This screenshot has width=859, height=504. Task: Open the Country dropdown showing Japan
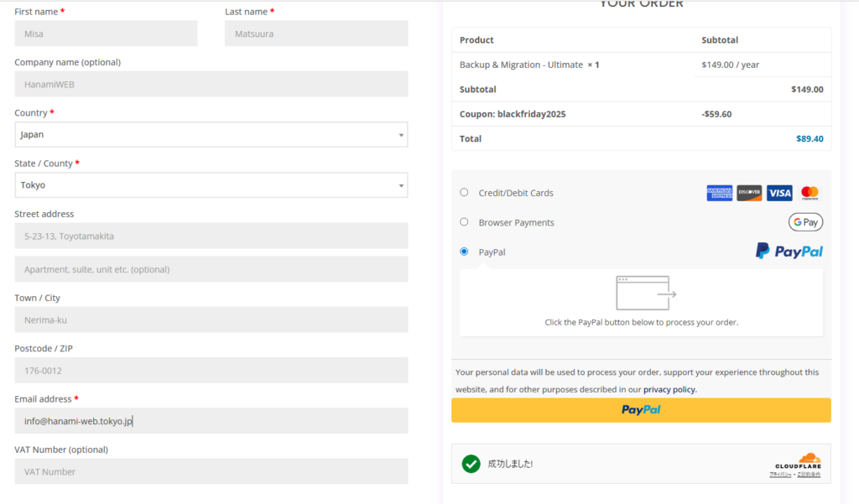(211, 134)
